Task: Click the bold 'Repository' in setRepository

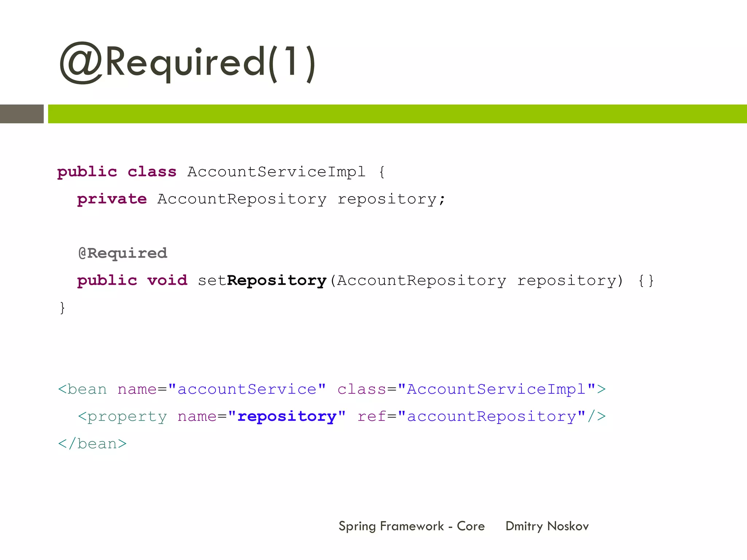Action: (276, 281)
